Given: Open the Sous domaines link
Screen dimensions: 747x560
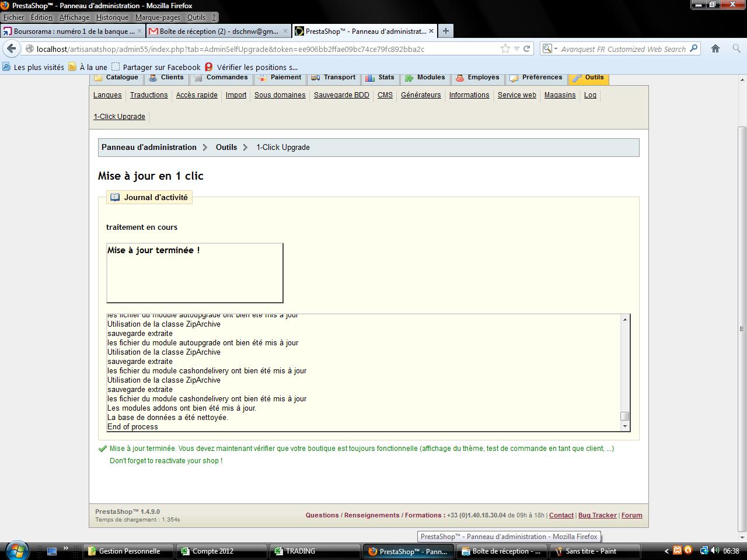Looking at the screenshot, I should 280,95.
